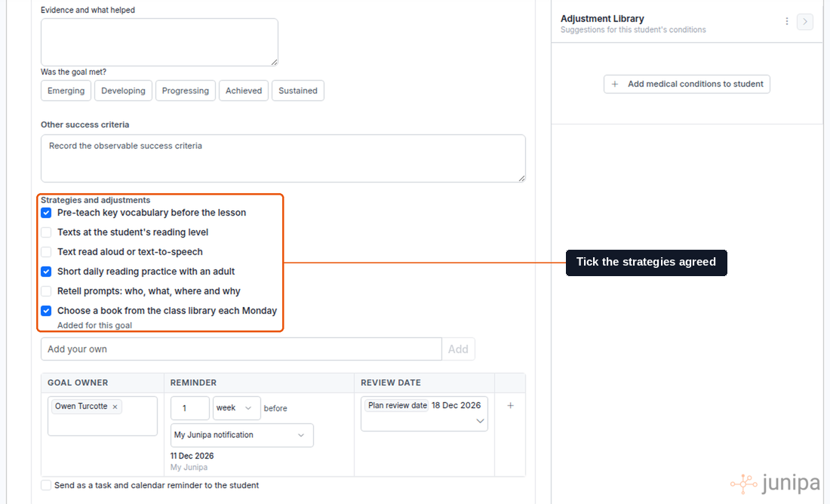Click the 11 Dec 2026 reminder date
This screenshot has width=830, height=504.
192,456
